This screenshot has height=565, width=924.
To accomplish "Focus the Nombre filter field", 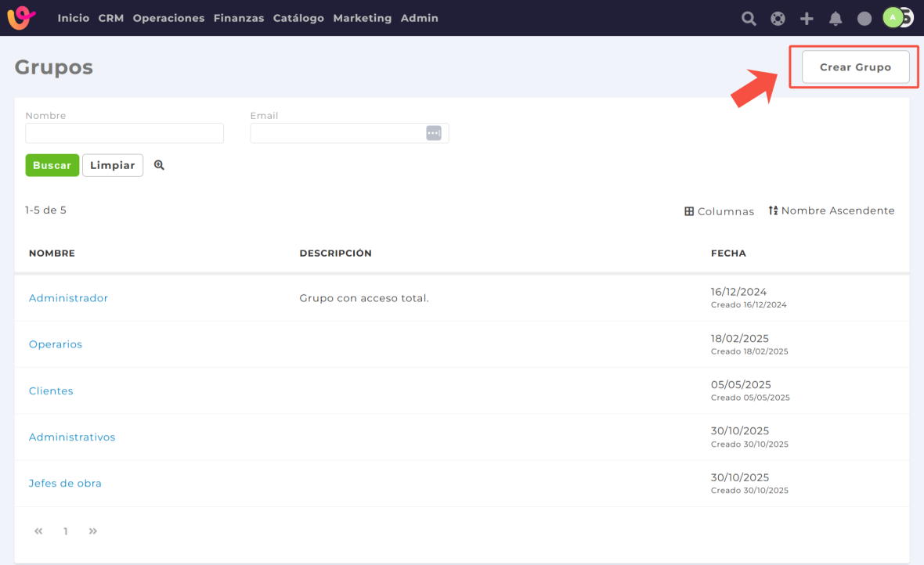I will click(x=125, y=133).
